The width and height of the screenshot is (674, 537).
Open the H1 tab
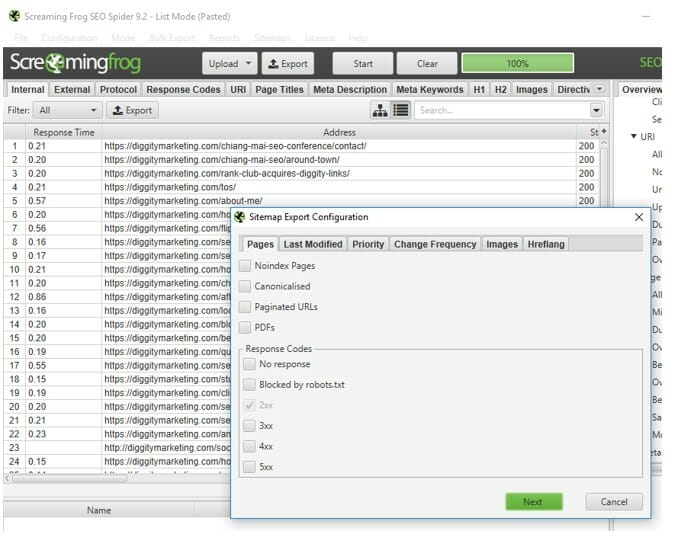click(479, 89)
